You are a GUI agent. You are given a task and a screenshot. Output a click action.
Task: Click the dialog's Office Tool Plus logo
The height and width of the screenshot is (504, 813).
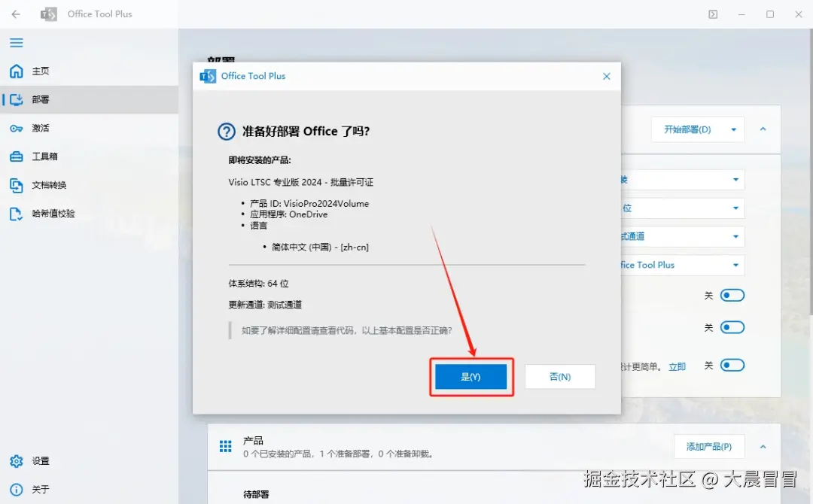pyautogui.click(x=208, y=76)
